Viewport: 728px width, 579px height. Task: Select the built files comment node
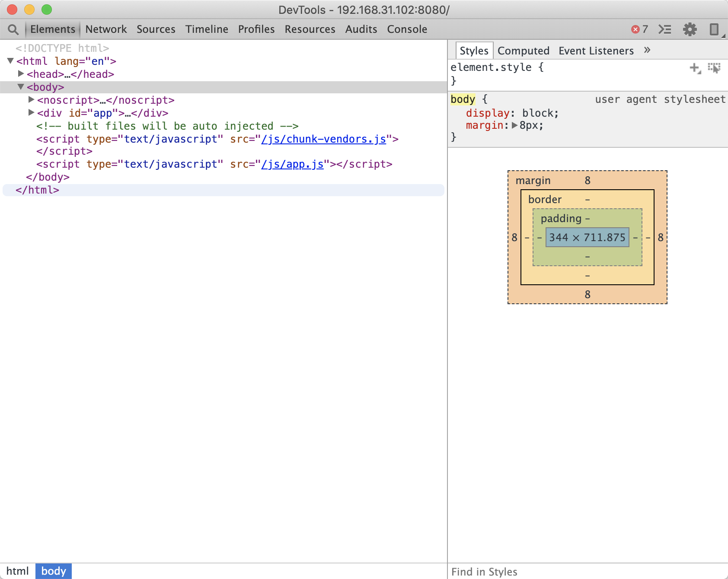(167, 126)
